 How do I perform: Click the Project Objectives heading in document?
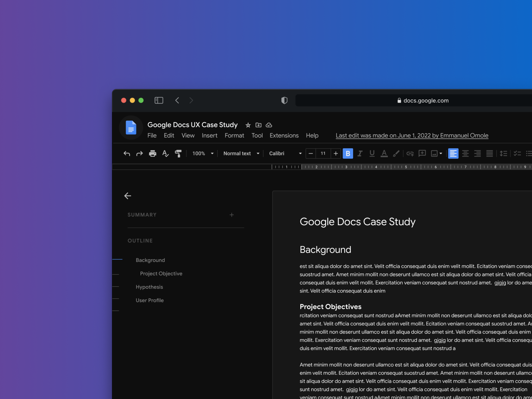click(331, 307)
